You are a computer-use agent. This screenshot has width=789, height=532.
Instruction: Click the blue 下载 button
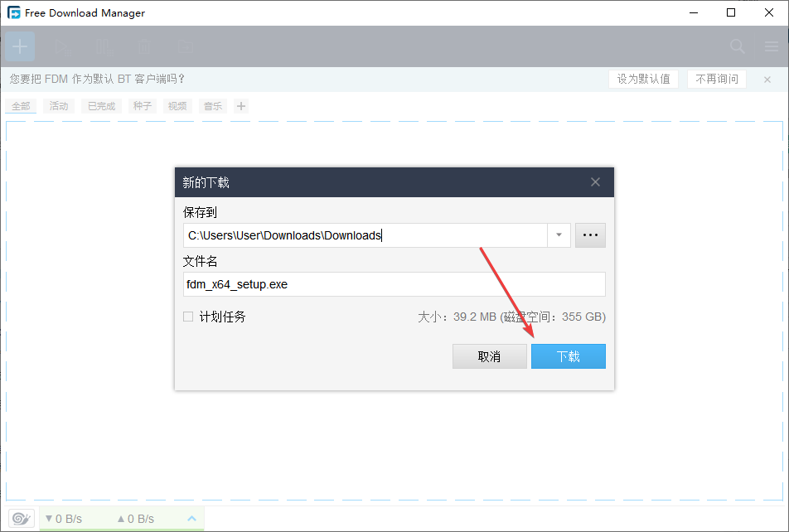click(x=569, y=356)
